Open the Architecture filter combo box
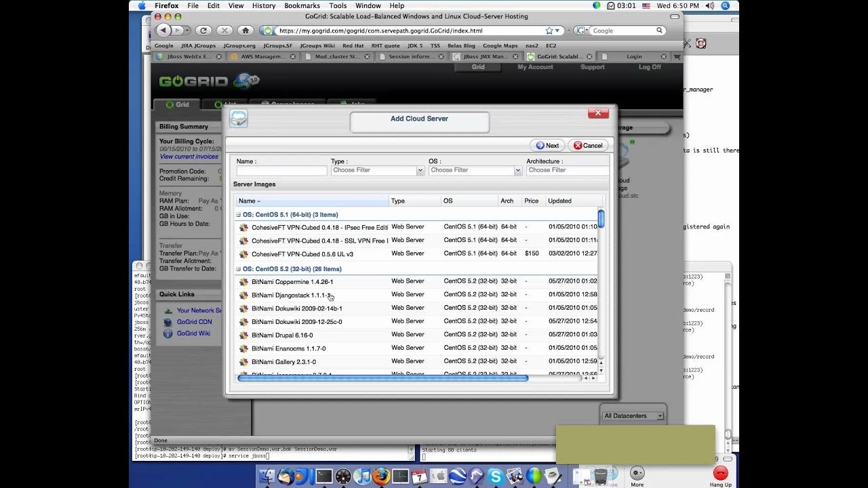 567,171
